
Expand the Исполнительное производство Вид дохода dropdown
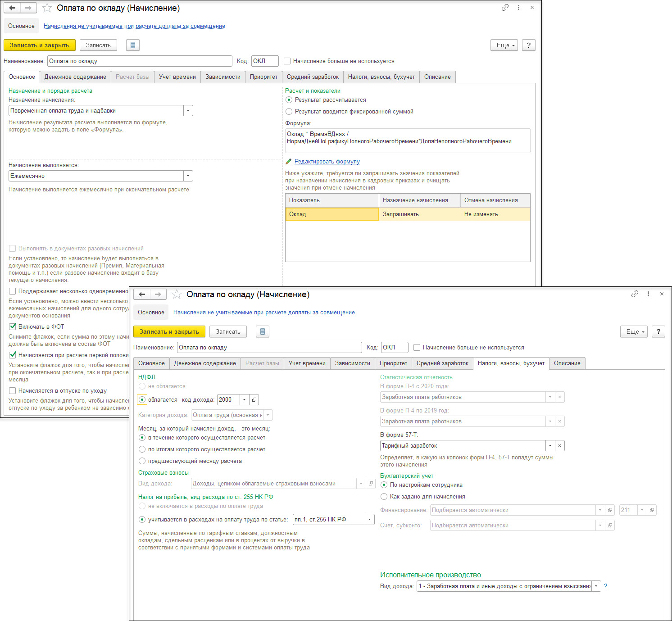pos(596,586)
